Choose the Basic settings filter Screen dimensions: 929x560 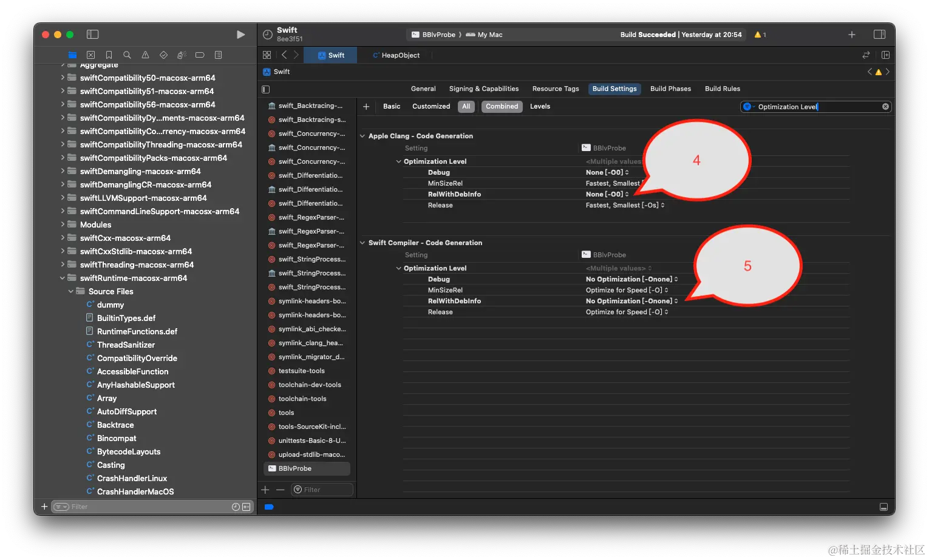click(x=392, y=107)
